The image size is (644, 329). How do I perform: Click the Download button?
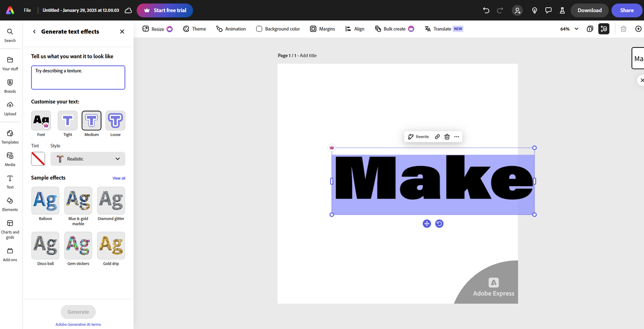(x=590, y=10)
